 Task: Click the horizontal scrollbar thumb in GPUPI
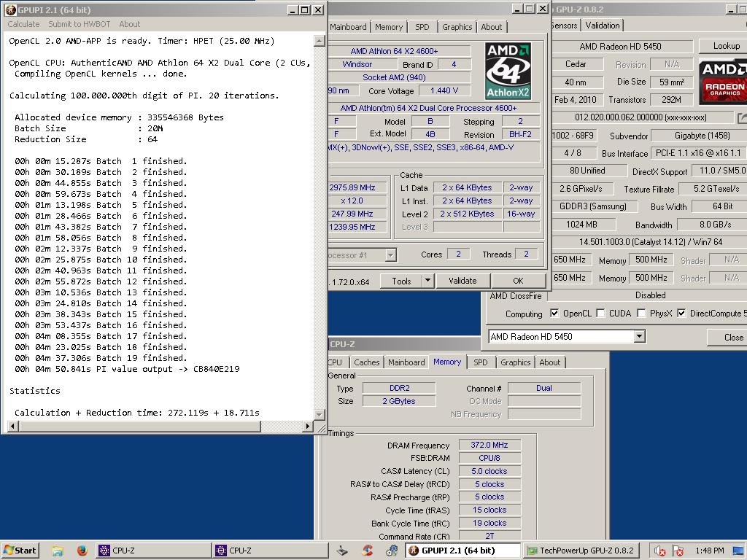click(x=140, y=427)
